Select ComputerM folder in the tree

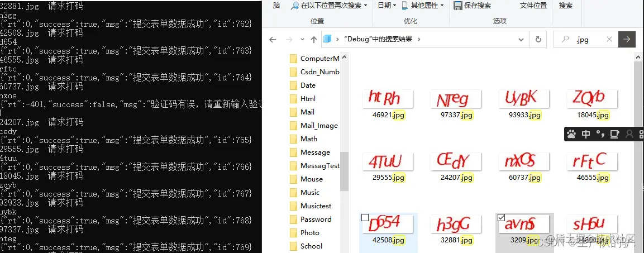(314, 58)
